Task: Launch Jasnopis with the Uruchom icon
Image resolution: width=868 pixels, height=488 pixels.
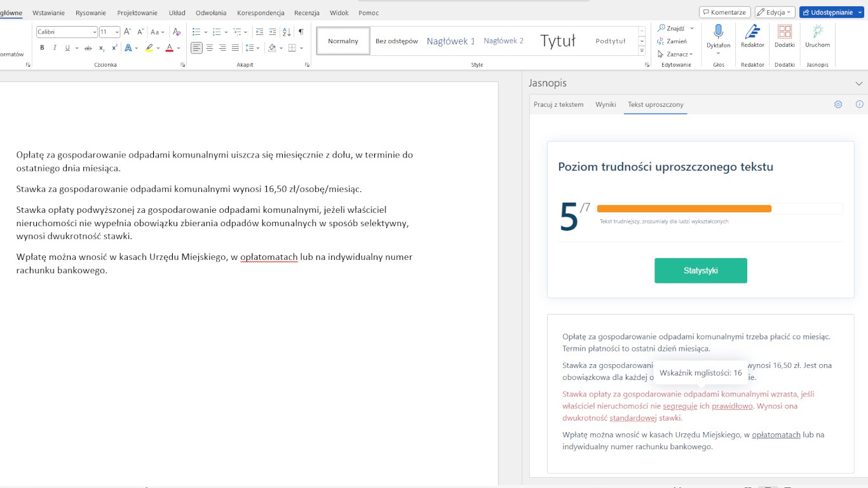Action: coord(817,36)
